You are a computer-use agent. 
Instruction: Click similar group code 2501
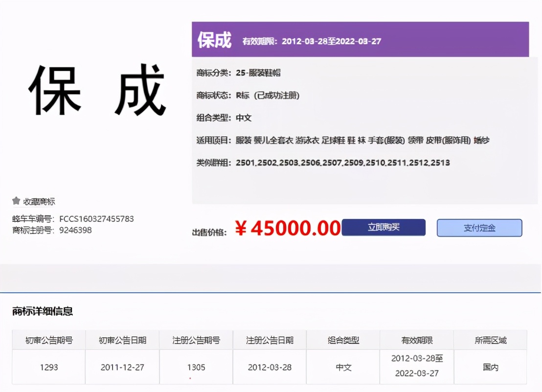pyautogui.click(x=245, y=162)
